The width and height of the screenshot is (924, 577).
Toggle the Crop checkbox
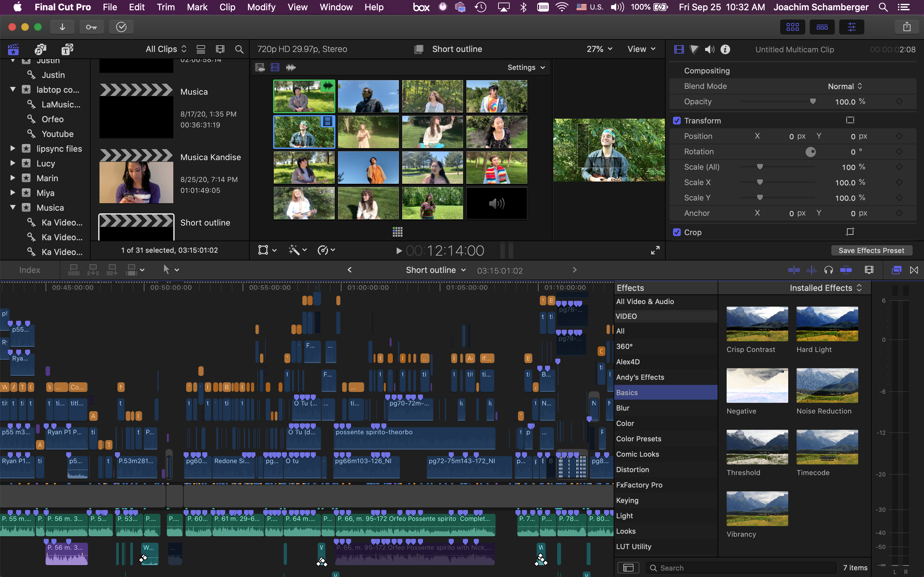pyautogui.click(x=677, y=233)
